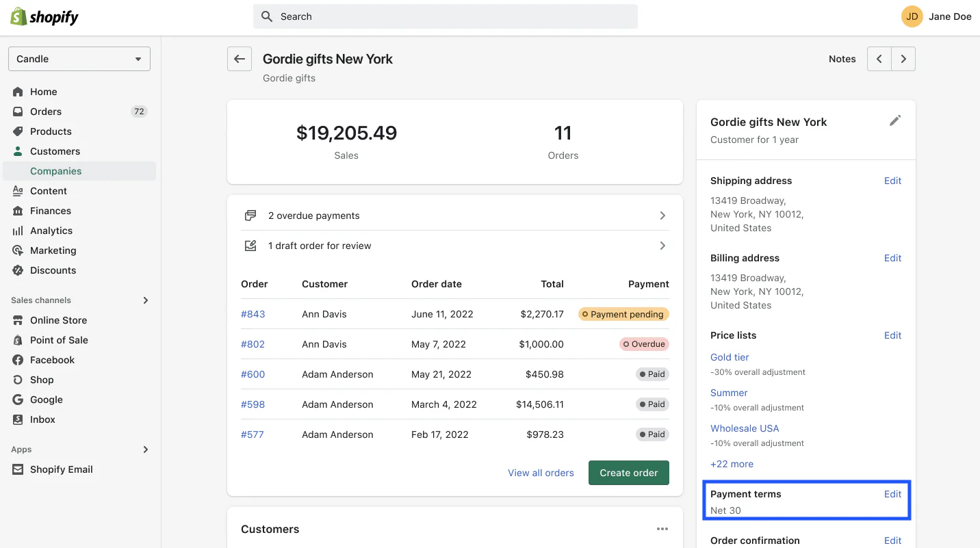Click the Products icon
This screenshot has width=980, height=548.
[17, 131]
